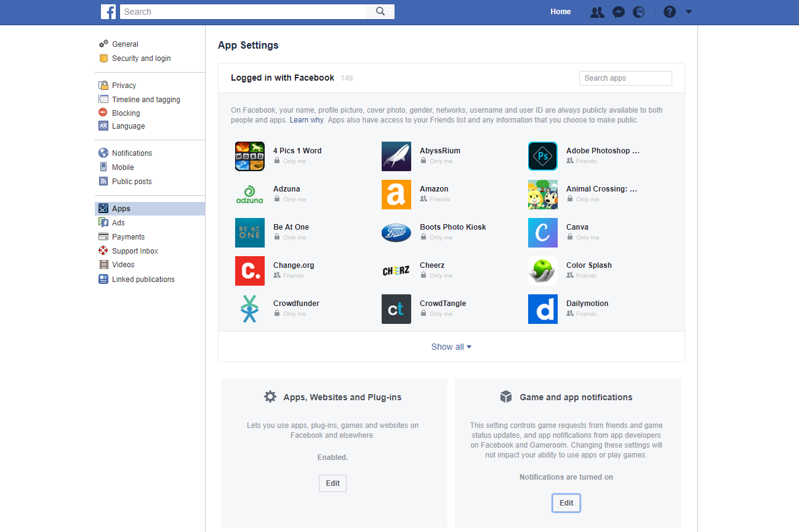Click the Amazon app icon
799x532 pixels.
[396, 195]
